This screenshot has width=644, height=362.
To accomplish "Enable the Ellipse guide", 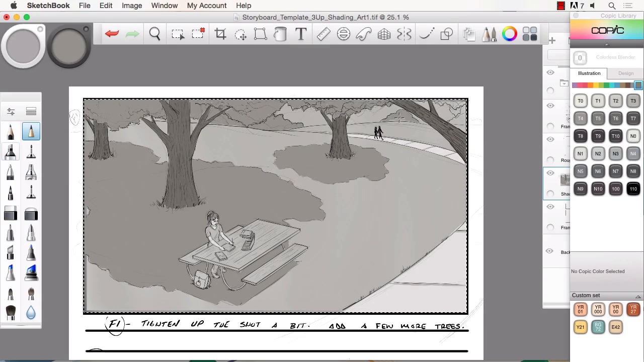I will click(x=344, y=34).
